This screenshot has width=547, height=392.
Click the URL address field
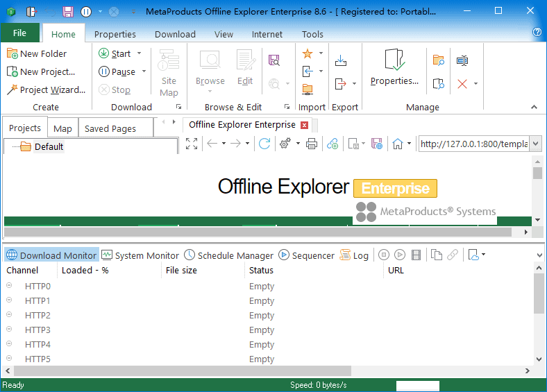click(474, 144)
